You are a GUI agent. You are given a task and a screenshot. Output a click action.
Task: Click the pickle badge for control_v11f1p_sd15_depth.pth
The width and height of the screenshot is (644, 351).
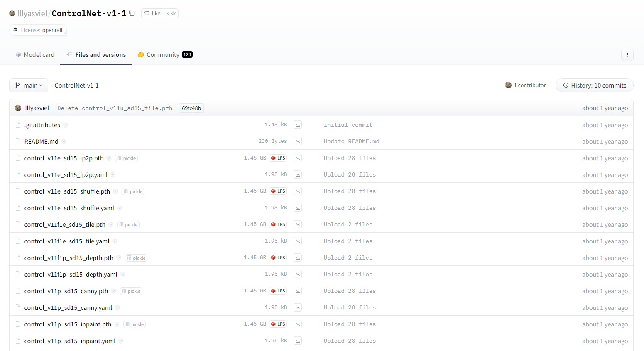click(136, 258)
